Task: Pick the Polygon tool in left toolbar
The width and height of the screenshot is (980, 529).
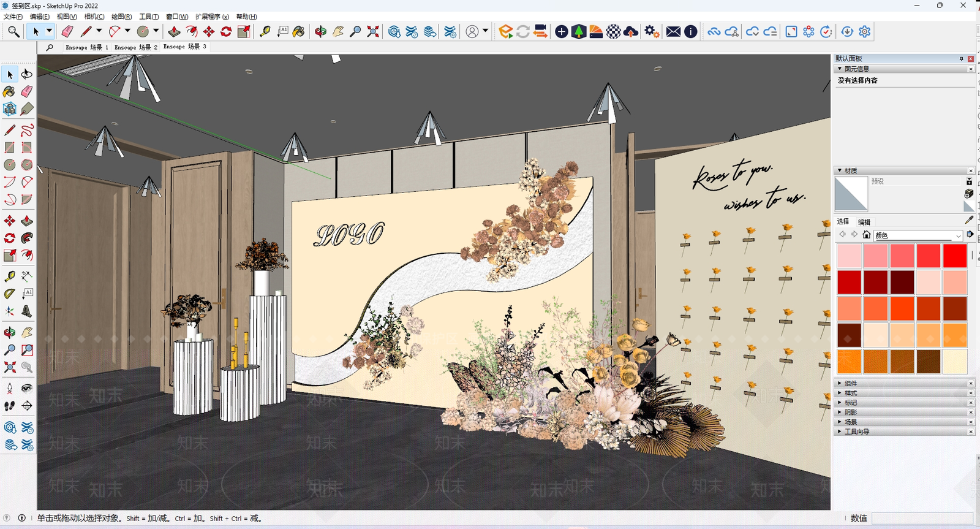Action: pyautogui.click(x=27, y=165)
